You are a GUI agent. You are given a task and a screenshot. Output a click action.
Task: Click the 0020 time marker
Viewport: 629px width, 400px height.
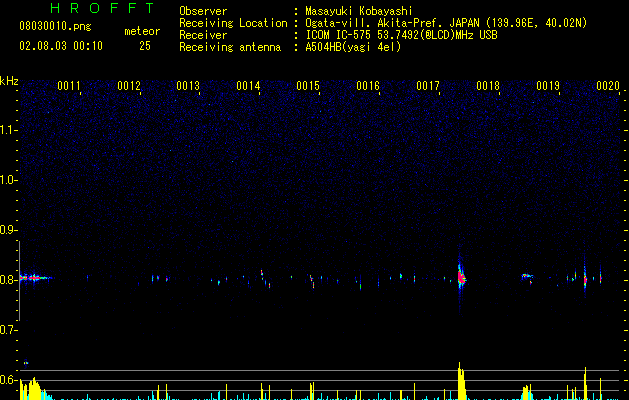[608, 86]
